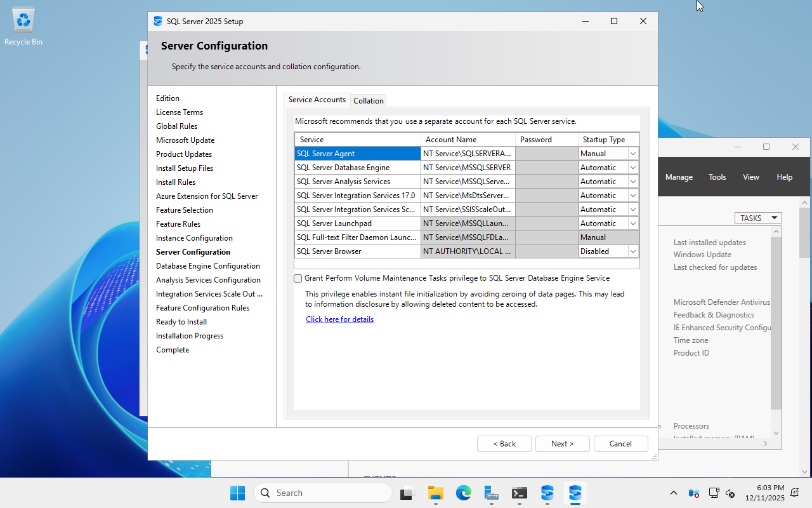Open Startup Type dropdown for SQL Server Agent
Screen dimensions: 812x508
[632, 154]
